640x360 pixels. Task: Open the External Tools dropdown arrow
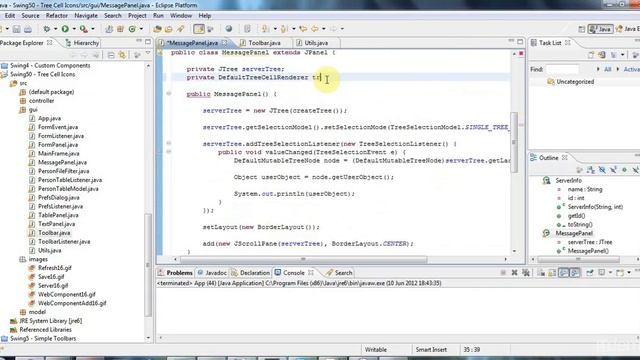(93, 29)
